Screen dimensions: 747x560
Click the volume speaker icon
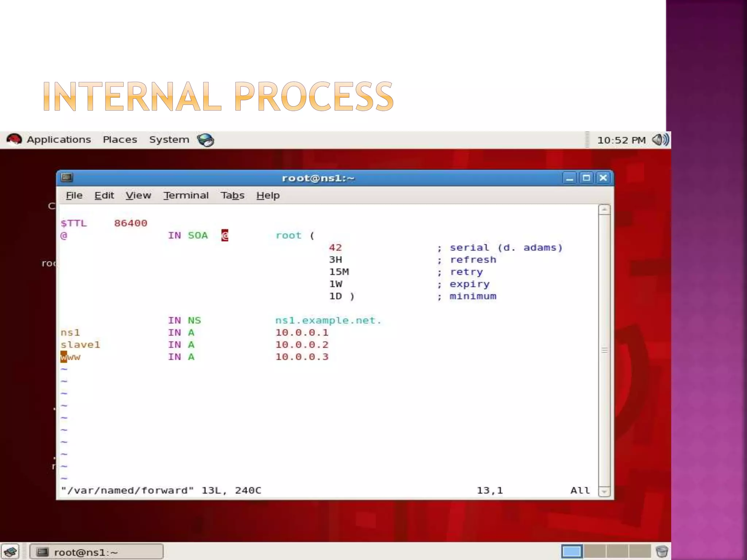[x=660, y=140]
